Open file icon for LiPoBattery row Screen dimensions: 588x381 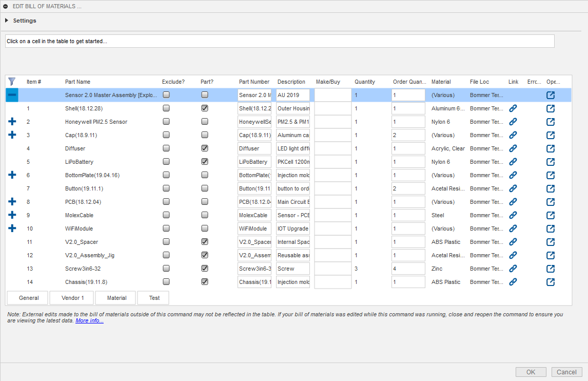coord(551,162)
